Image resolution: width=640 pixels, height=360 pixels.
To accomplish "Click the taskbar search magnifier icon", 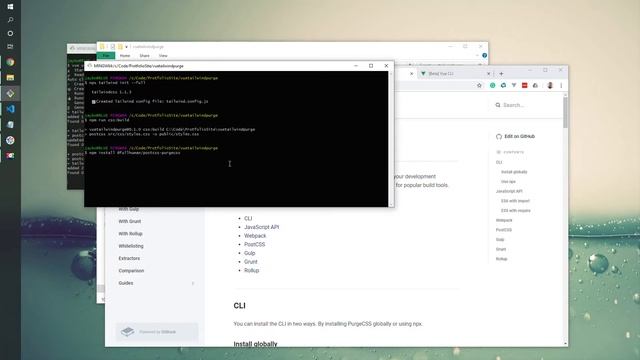I will pyautogui.click(x=10, y=20).
